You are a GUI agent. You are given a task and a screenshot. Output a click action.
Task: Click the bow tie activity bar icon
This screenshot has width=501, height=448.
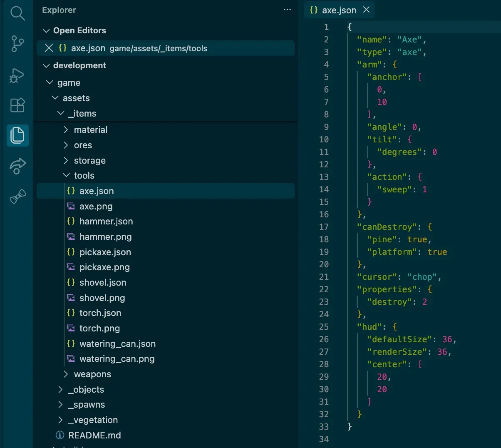[x=17, y=196]
